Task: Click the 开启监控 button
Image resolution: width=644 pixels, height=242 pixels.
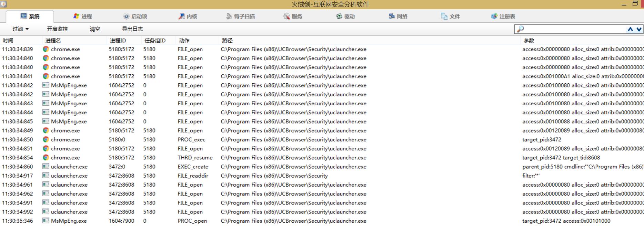Action: click(x=57, y=29)
